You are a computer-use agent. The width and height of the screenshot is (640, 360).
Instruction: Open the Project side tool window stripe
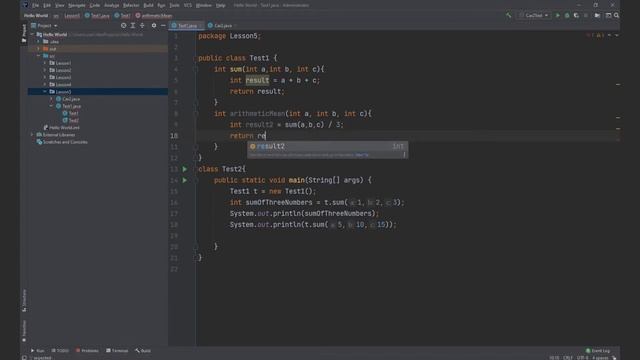(x=24, y=33)
